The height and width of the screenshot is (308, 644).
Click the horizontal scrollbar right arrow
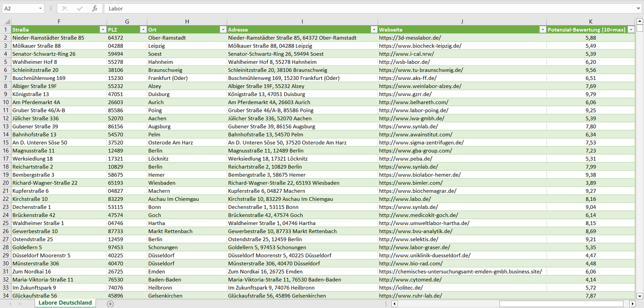[632, 304]
